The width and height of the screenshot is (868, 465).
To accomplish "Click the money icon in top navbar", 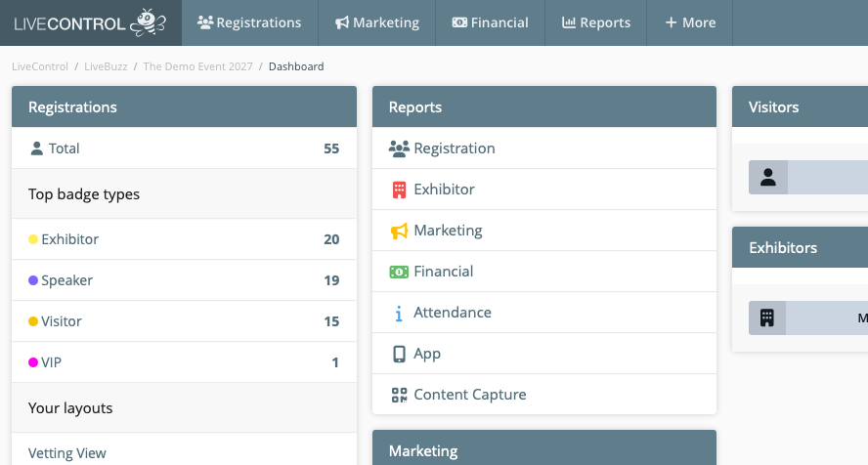I will (x=459, y=22).
